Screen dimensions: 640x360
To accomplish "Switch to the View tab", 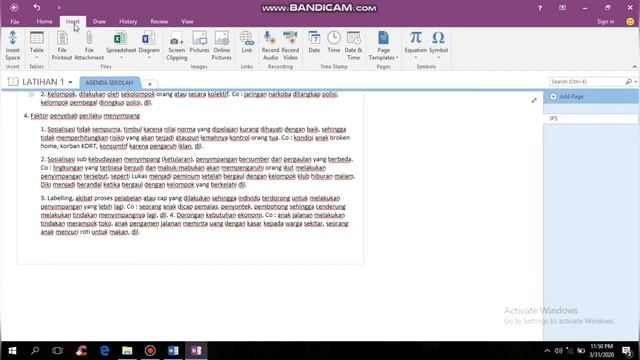I will [x=187, y=22].
